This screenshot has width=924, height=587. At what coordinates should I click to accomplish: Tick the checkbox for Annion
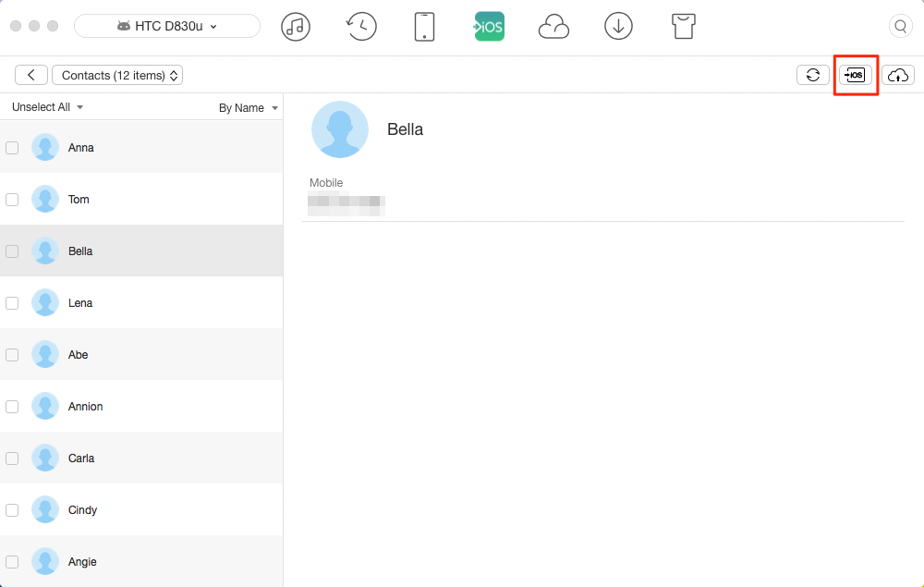12,407
